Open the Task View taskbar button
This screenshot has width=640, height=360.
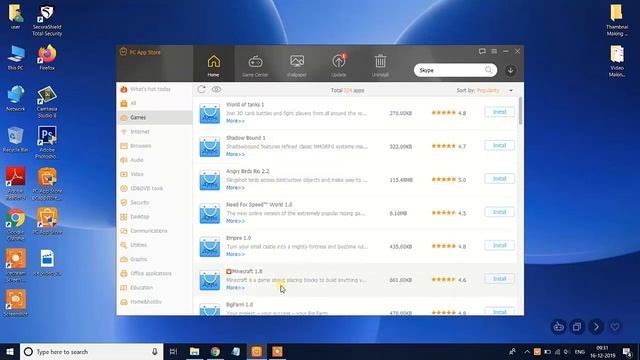[x=173, y=351]
